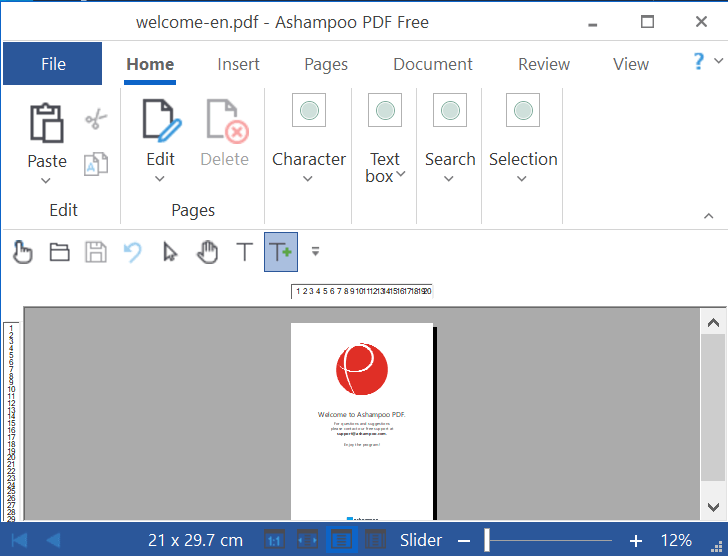Open the Character group icon

point(309,110)
